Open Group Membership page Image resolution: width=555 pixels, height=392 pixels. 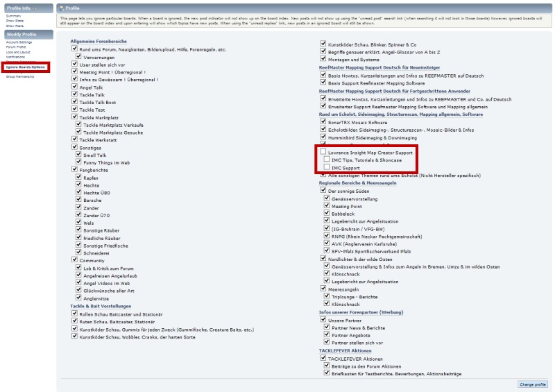pyautogui.click(x=21, y=76)
